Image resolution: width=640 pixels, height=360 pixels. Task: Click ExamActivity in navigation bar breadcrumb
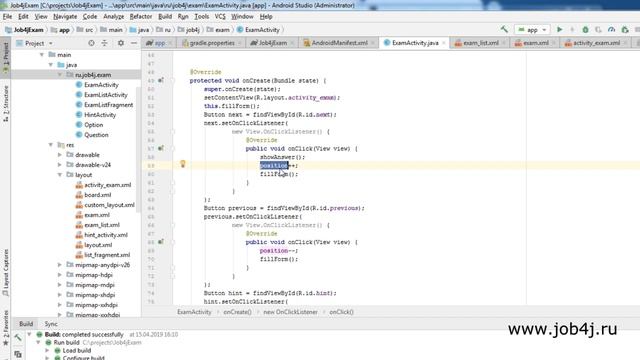(x=262, y=30)
